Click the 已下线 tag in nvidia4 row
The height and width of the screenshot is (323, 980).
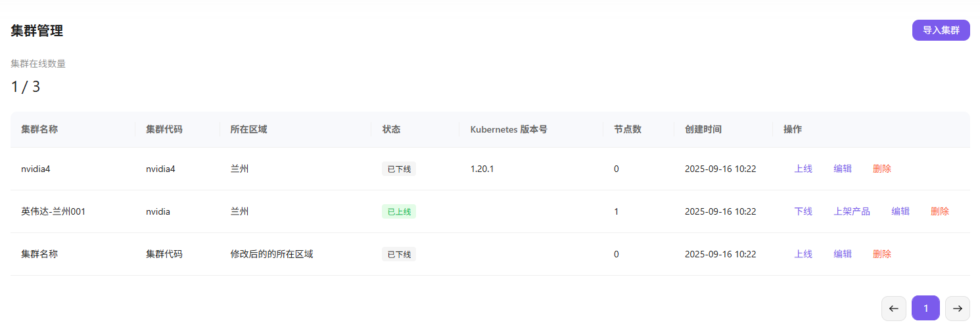399,169
